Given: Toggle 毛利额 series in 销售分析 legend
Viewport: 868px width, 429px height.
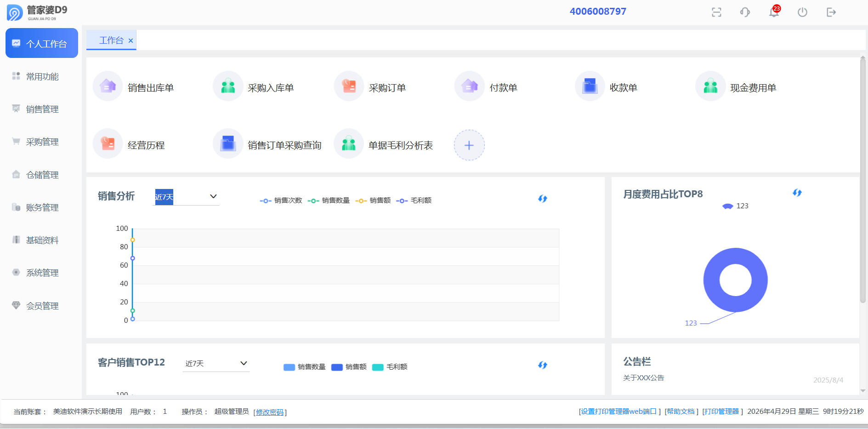Looking at the screenshot, I should (414, 200).
